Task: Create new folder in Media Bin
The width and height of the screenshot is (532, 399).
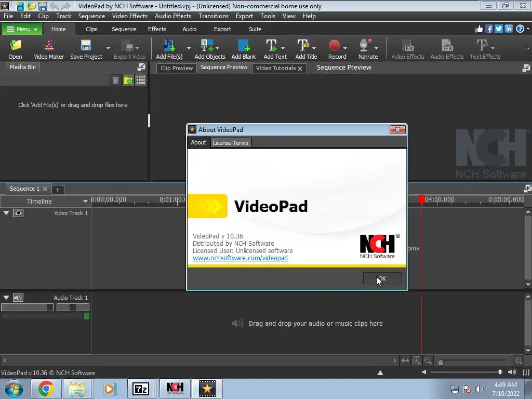Action: (x=128, y=81)
